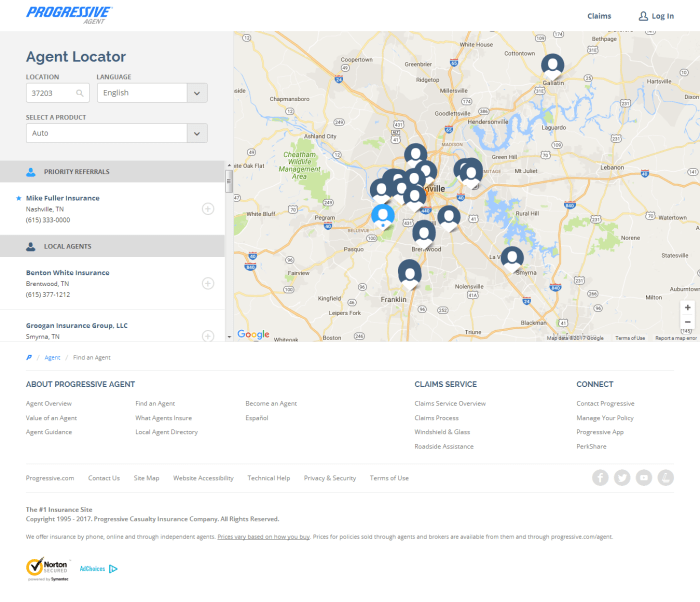Click the agent pin near Hermitage
Viewport: 700px width, 602px height.
(471, 174)
